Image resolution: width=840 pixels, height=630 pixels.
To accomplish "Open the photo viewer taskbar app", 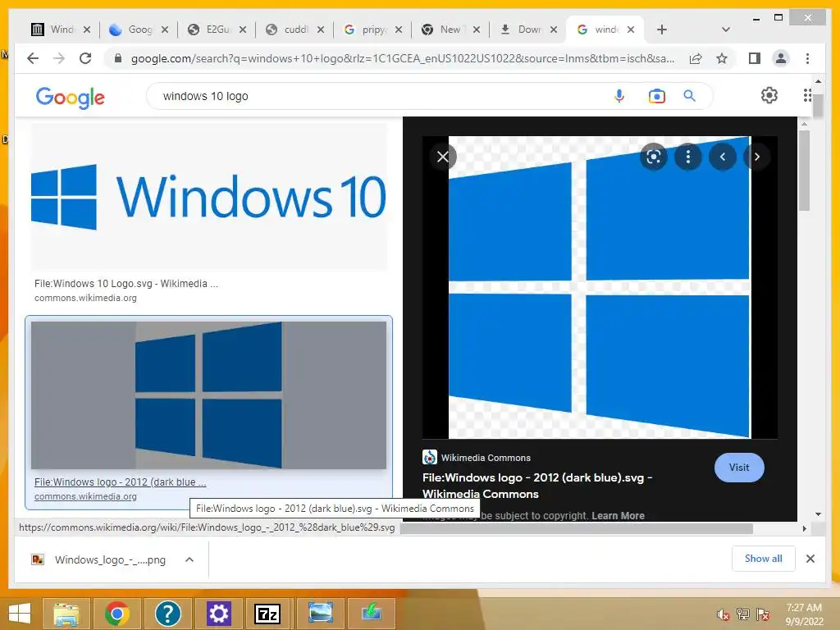I will pyautogui.click(x=321, y=614).
